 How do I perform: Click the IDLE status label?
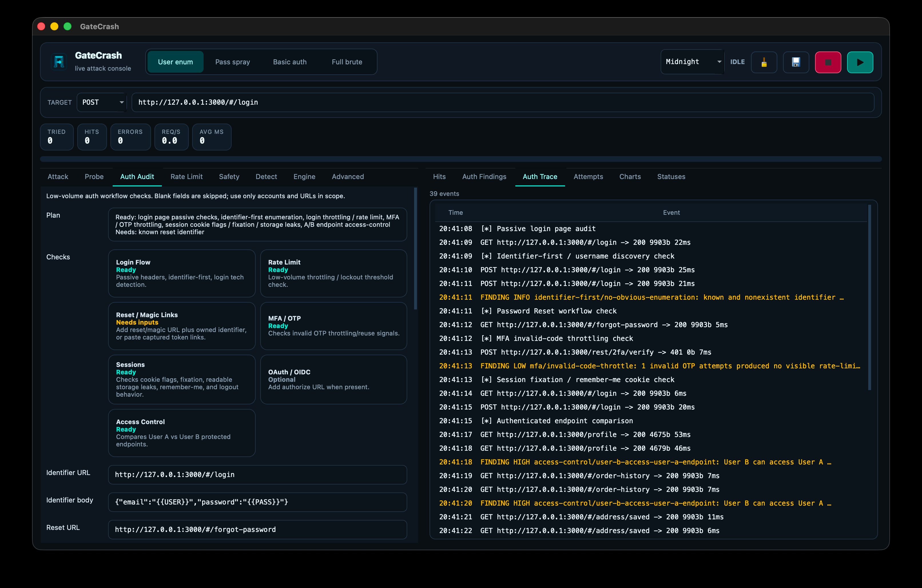[738, 62]
